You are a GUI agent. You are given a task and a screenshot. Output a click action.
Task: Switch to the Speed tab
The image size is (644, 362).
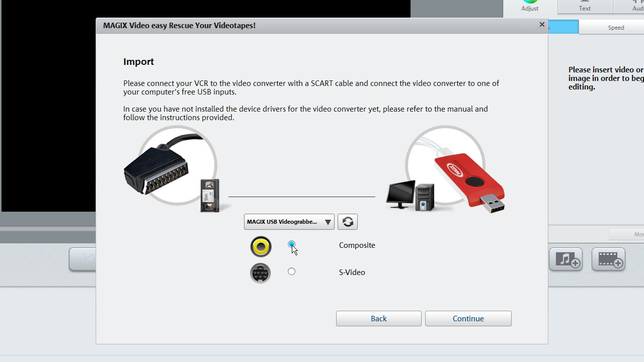tap(615, 28)
